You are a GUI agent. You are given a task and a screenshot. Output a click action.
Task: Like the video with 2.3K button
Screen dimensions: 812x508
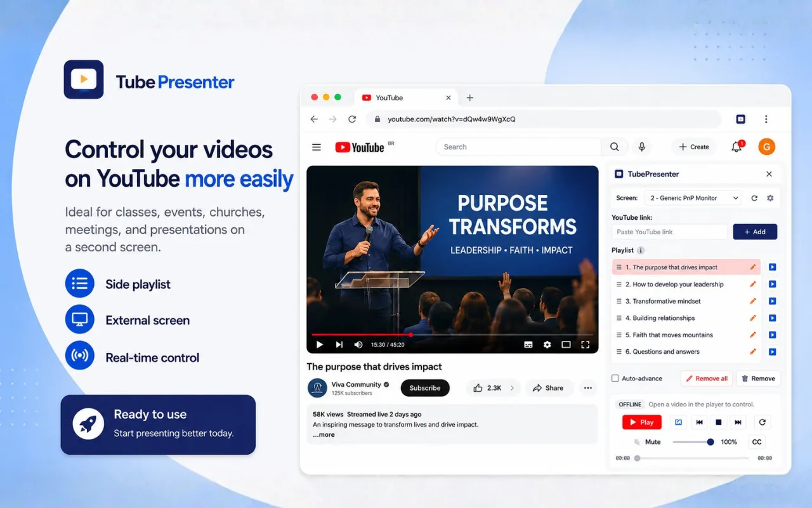(487, 388)
